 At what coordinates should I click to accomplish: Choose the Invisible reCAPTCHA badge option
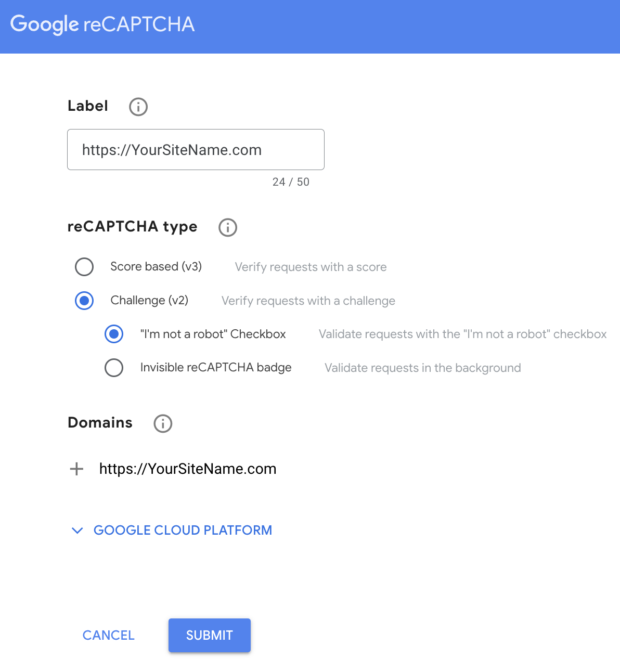(114, 368)
